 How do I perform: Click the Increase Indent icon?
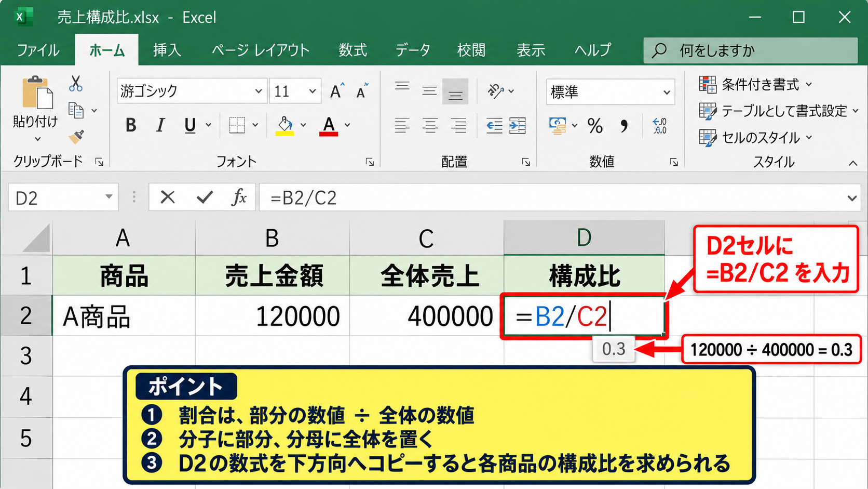[x=518, y=125]
